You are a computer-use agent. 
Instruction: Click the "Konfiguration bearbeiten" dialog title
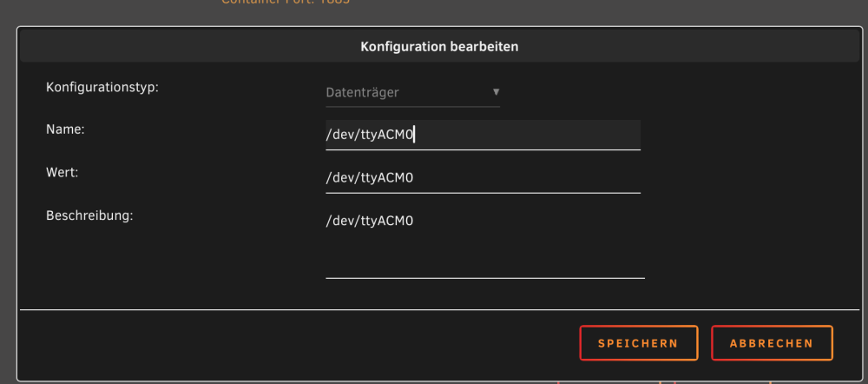coord(439,47)
